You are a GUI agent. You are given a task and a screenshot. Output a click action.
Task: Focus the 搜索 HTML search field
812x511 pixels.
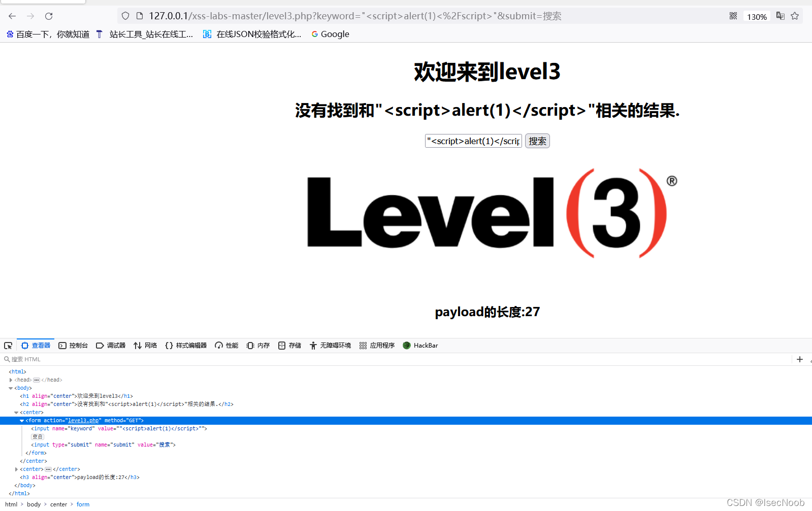[396, 359]
